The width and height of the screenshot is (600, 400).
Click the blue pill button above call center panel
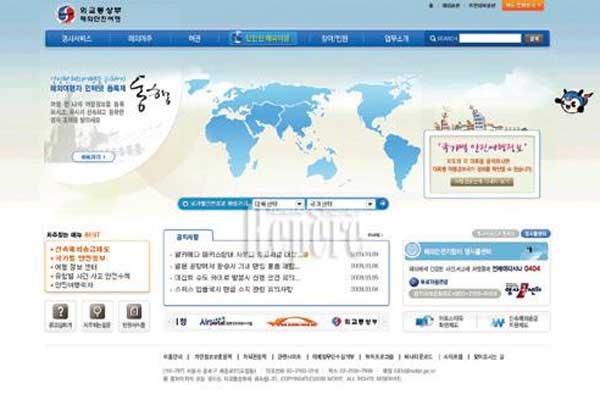(x=536, y=233)
